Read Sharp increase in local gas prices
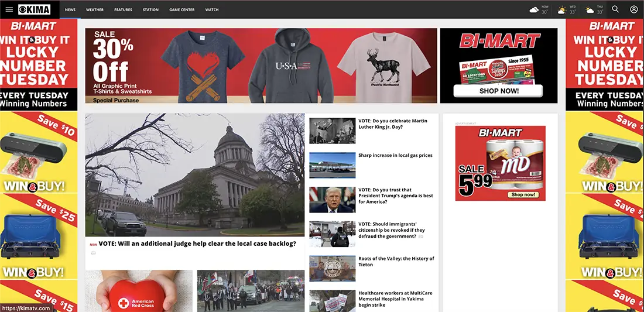 (395, 155)
